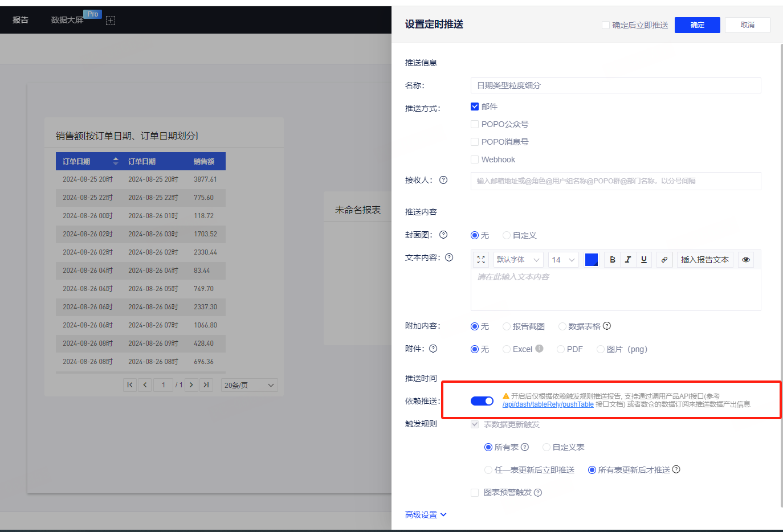
Task: Insert a hyperlink via link icon
Action: (x=664, y=260)
